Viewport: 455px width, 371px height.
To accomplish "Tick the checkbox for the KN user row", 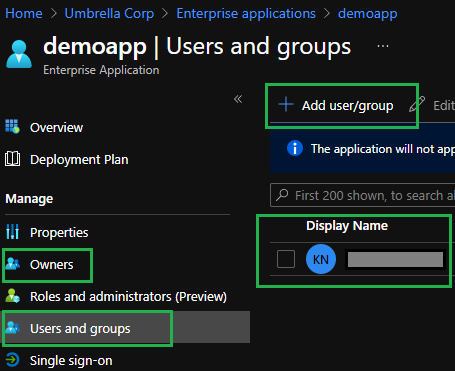I will point(286,259).
